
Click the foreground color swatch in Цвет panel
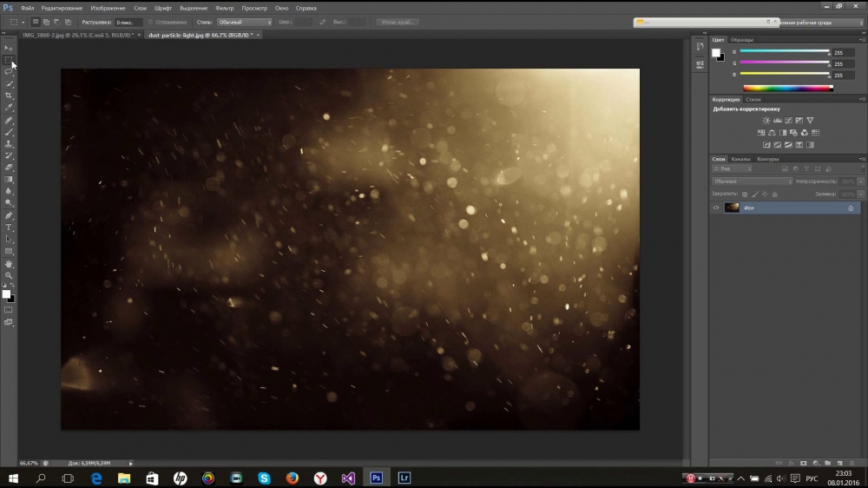pyautogui.click(x=716, y=53)
